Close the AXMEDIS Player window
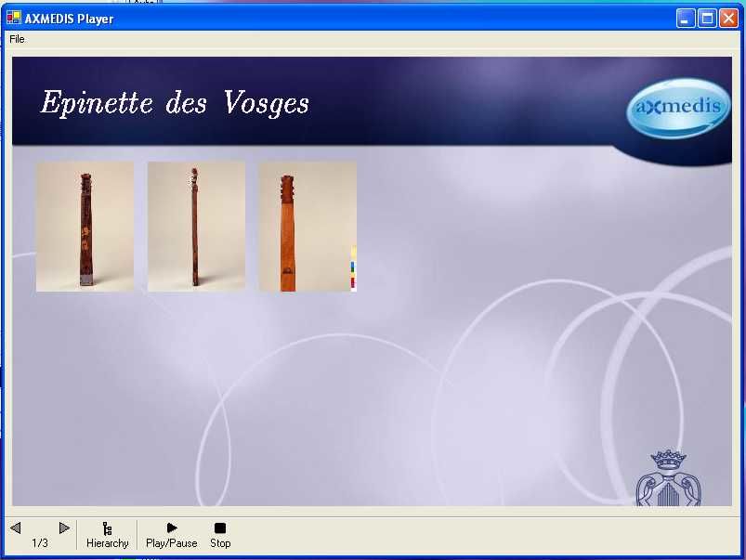This screenshot has height=560, width=746. click(x=728, y=18)
